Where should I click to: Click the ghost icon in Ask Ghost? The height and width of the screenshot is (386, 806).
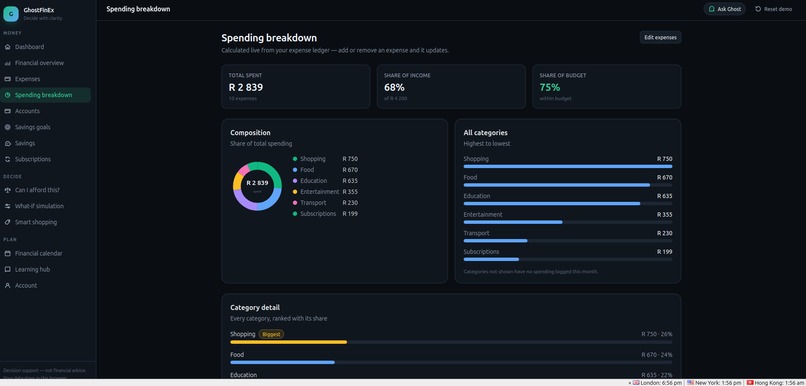(711, 9)
